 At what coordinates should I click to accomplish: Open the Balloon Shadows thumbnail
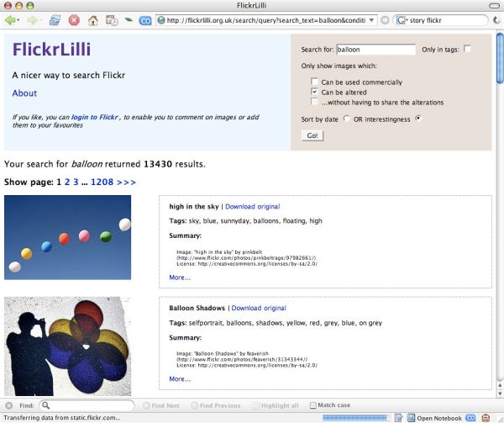(67, 346)
